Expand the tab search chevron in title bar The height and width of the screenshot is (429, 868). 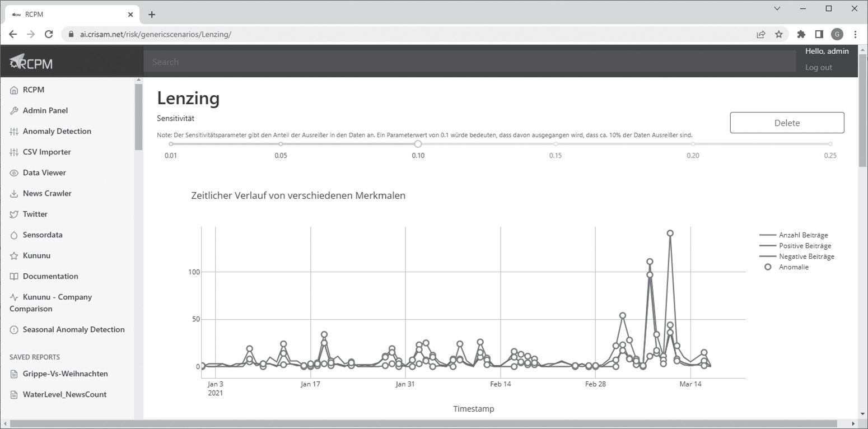point(777,8)
